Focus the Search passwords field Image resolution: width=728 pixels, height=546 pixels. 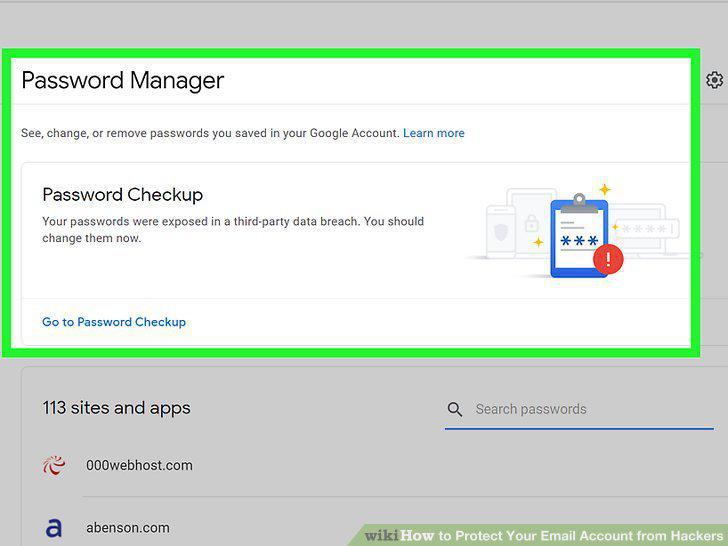(579, 410)
